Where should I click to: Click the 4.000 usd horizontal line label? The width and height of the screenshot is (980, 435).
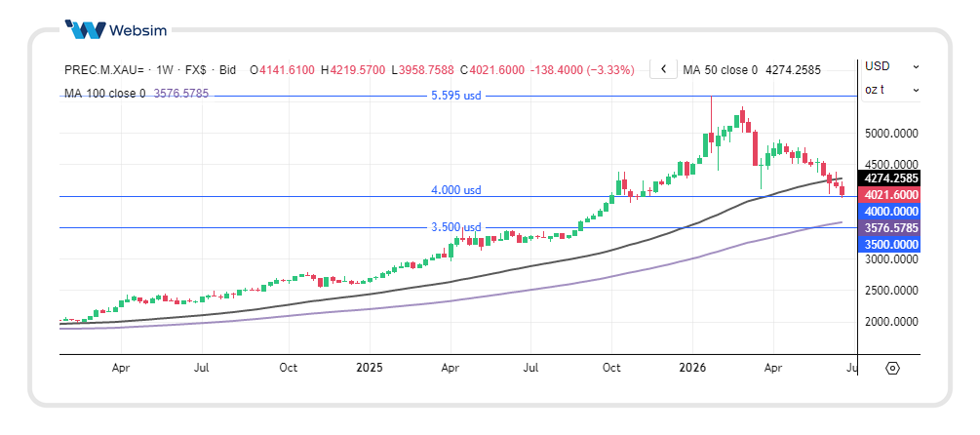tap(456, 190)
